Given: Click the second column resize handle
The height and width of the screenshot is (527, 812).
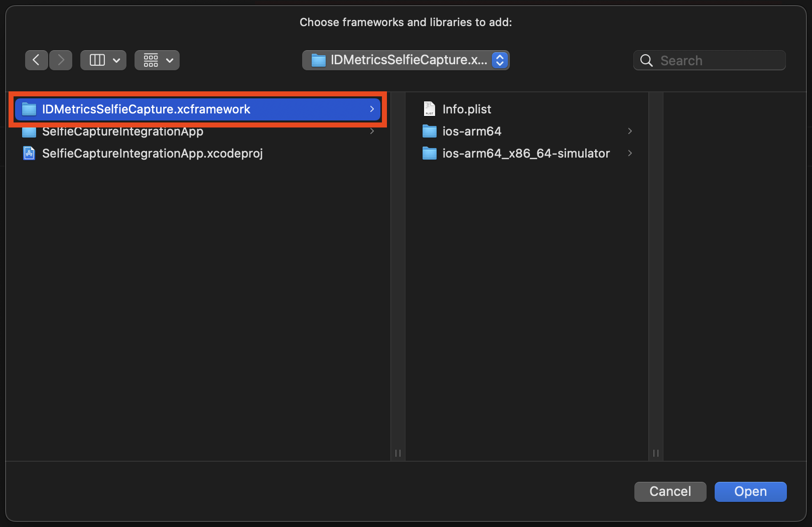Looking at the screenshot, I should (656, 453).
